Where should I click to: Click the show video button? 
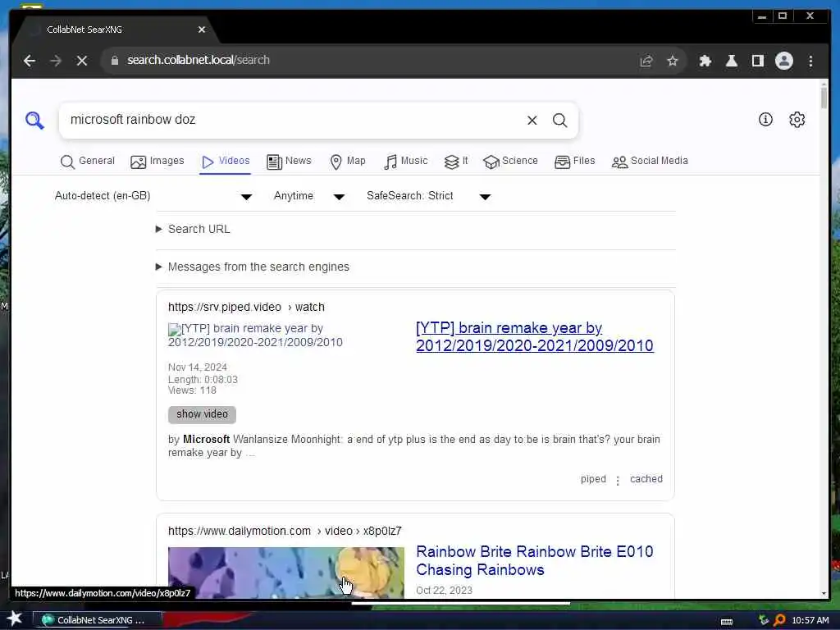point(202,414)
